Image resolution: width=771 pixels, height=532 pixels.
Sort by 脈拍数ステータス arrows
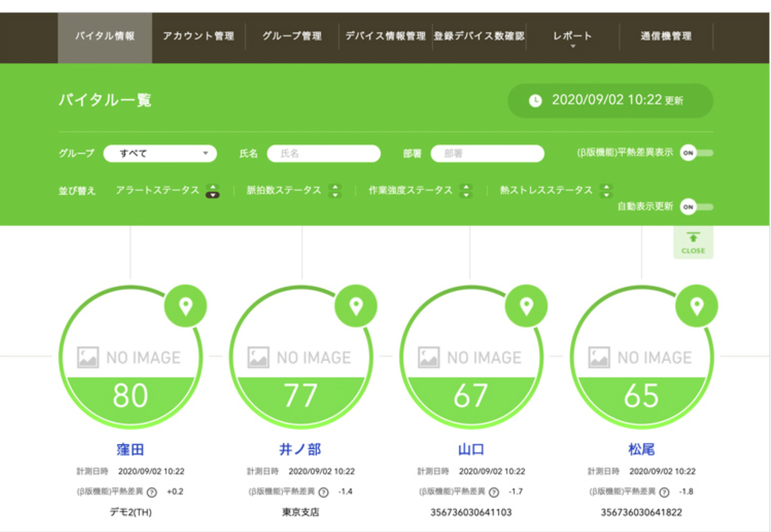pyautogui.click(x=335, y=191)
